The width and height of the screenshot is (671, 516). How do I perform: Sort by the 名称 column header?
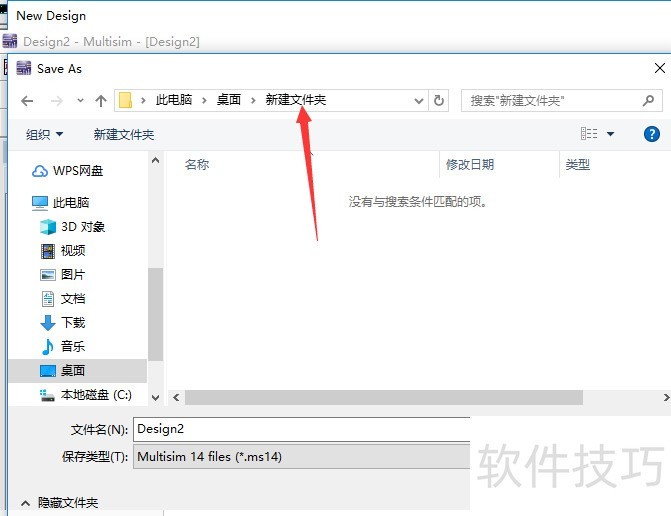[197, 164]
